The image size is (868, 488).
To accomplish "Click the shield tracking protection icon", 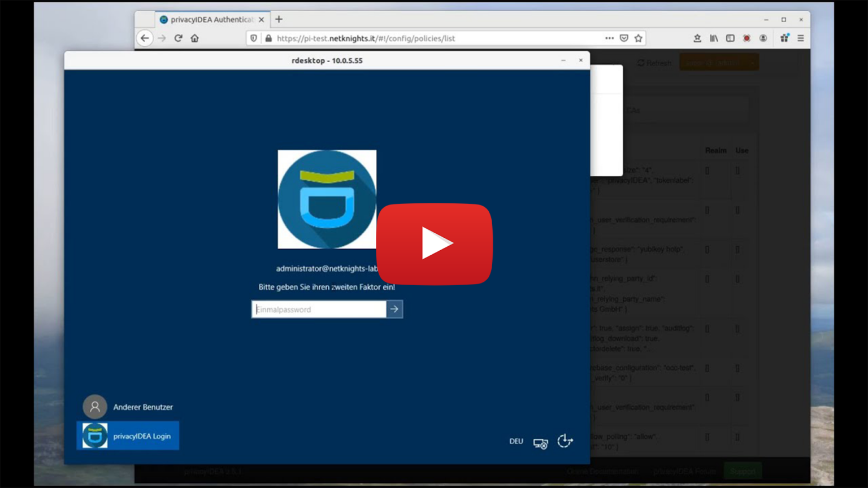I will pyautogui.click(x=253, y=38).
